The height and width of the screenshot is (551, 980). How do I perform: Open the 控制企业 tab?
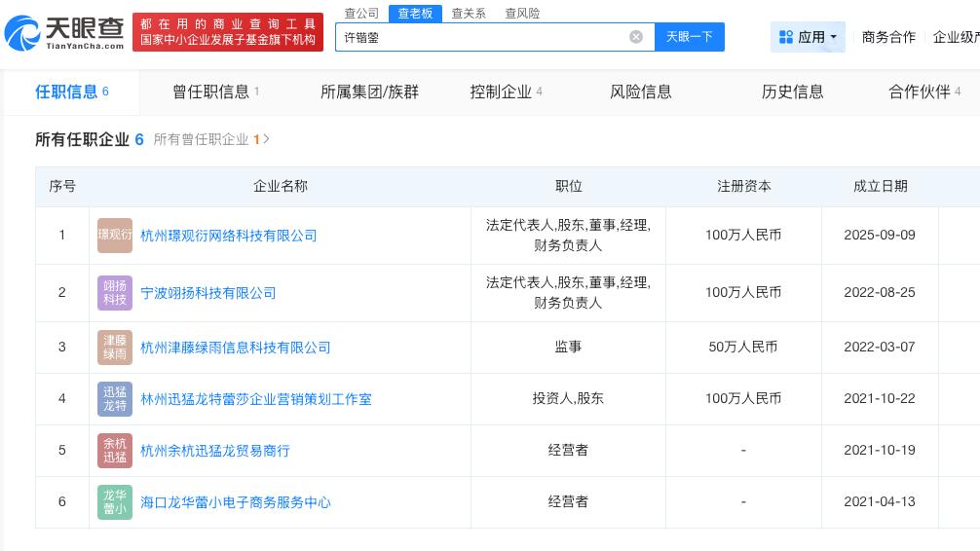506,92
